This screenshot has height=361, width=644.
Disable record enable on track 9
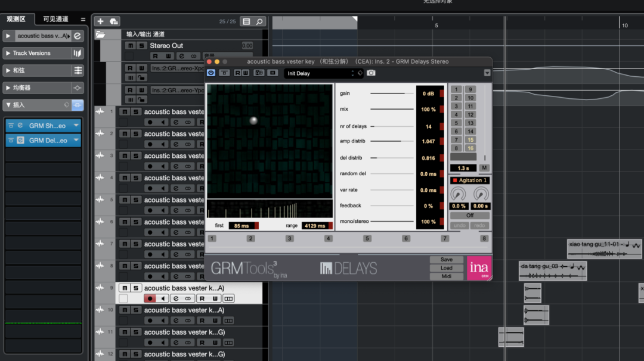[150, 298]
